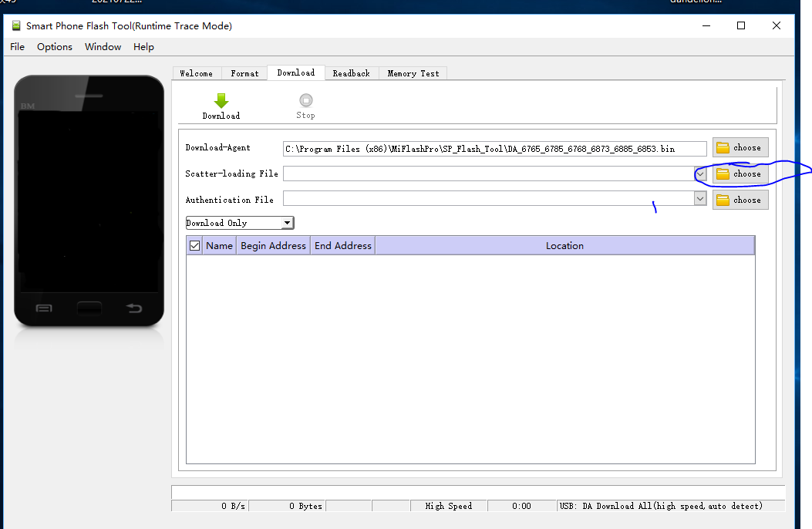Click the 0 B/s transfer rate text
The image size is (812, 529).
(x=233, y=506)
